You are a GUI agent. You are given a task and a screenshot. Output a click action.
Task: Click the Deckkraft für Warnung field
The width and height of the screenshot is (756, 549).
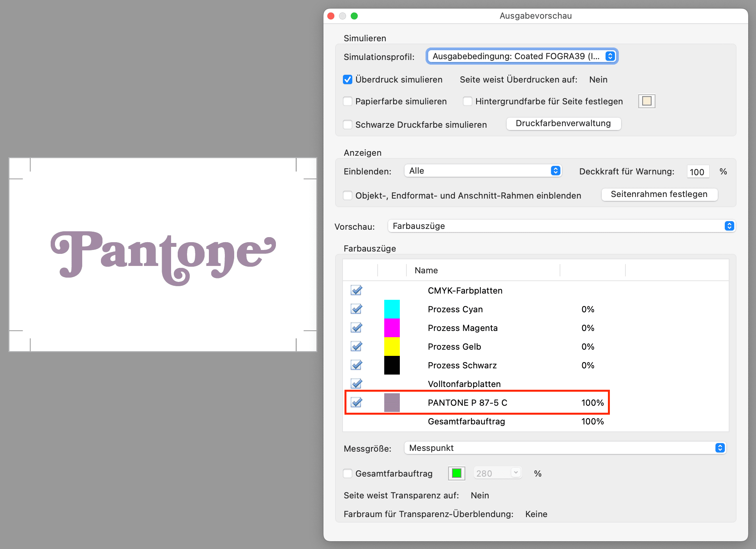(698, 172)
